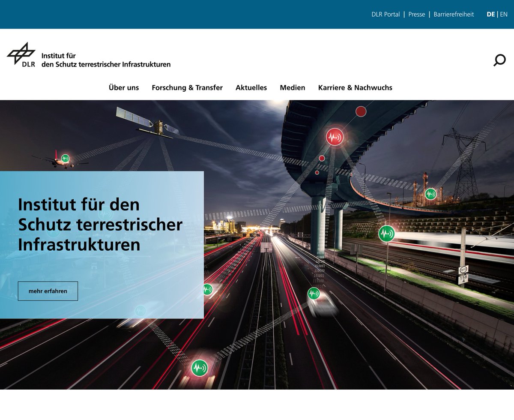Click the mehr erfahren button
Image resolution: width=514 pixels, height=420 pixels.
48,291
